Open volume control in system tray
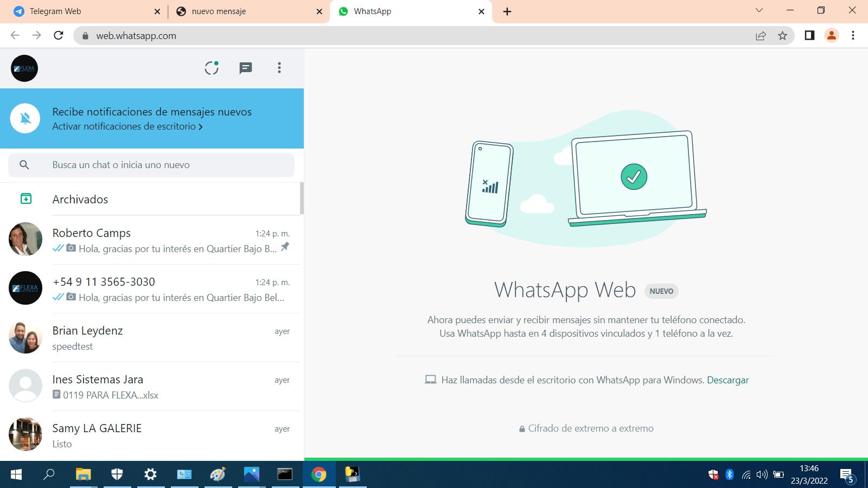868x488 pixels. click(762, 475)
